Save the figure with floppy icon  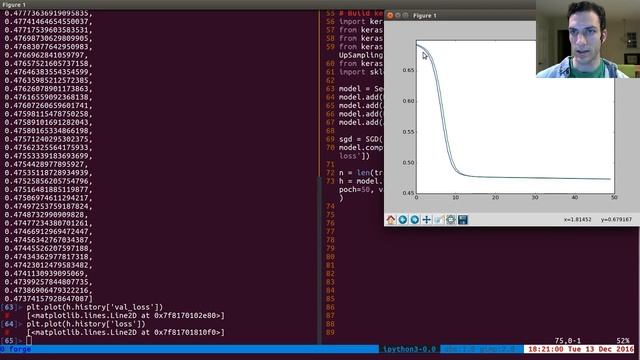click(x=462, y=220)
